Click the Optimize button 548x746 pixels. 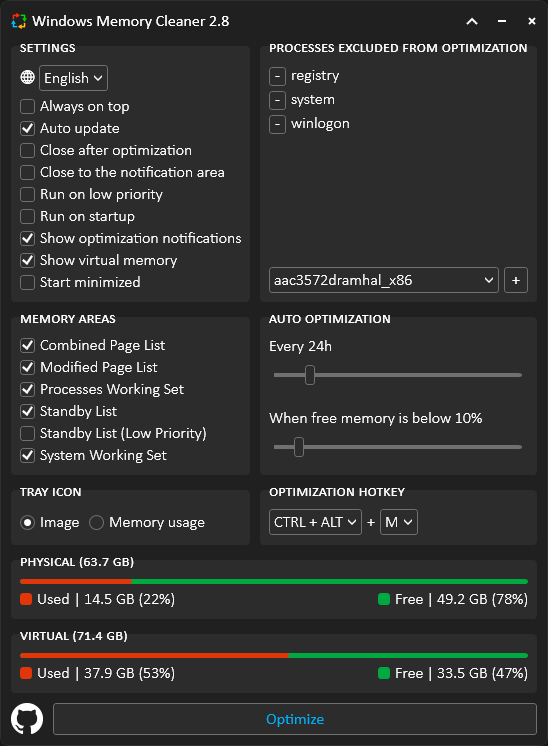[x=295, y=719]
